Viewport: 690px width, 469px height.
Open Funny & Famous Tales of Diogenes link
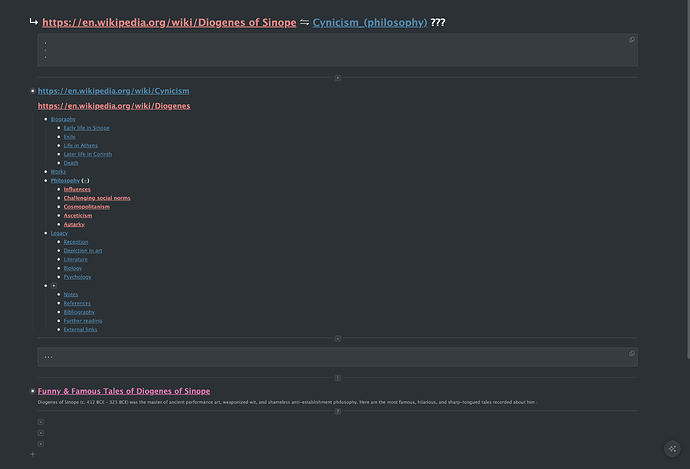[124, 391]
